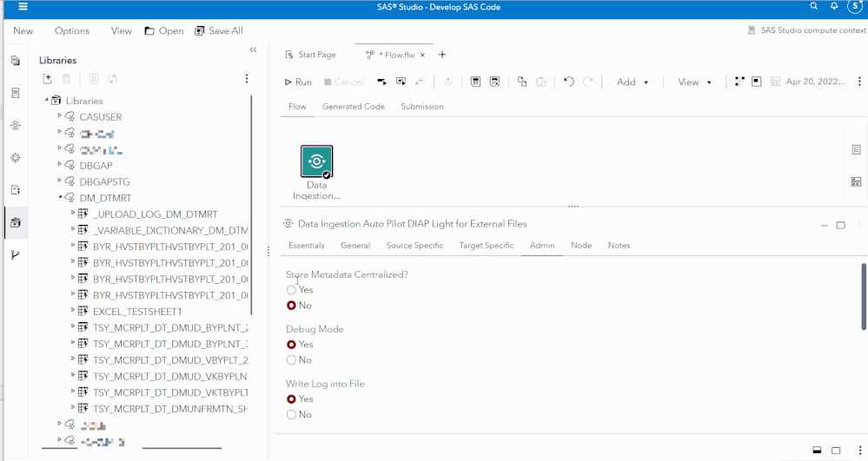The image size is (868, 461).
Task: Collapse the DM_DTMRT library
Action: 60,196
